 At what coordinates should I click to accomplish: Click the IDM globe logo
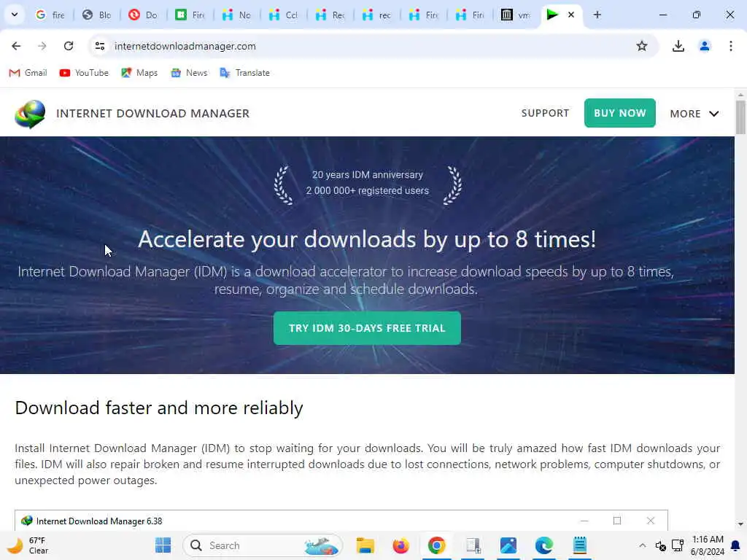point(30,114)
